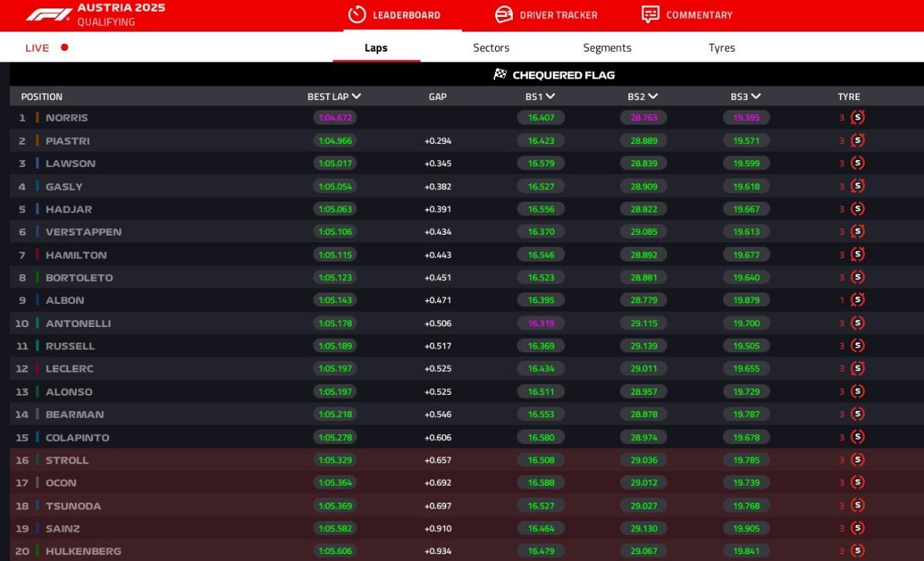Select Verstappen's driver name

tap(83, 232)
